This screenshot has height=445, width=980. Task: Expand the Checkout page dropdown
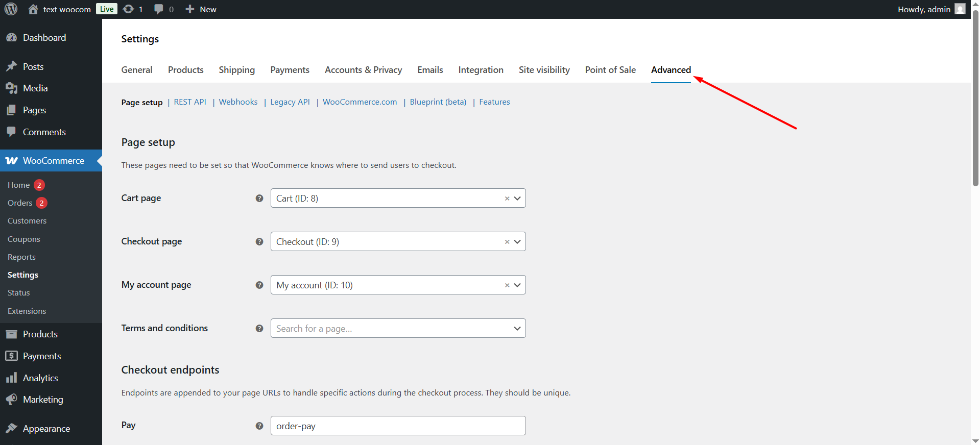point(517,242)
